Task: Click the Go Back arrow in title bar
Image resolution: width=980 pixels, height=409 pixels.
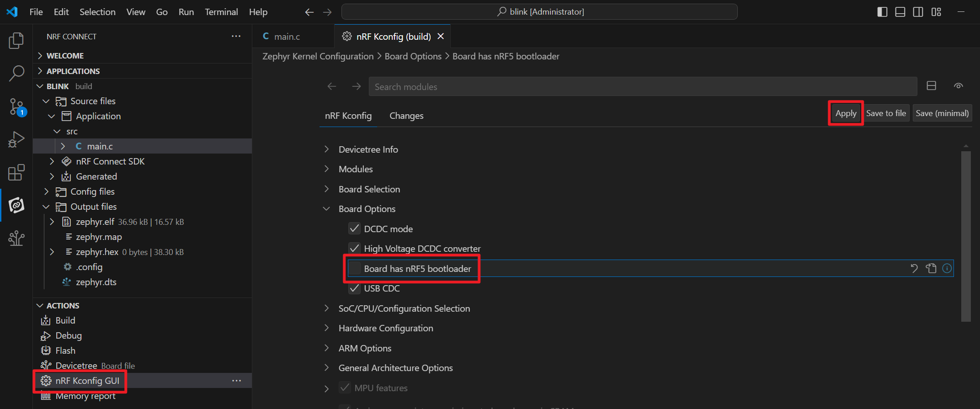Action: (309, 12)
